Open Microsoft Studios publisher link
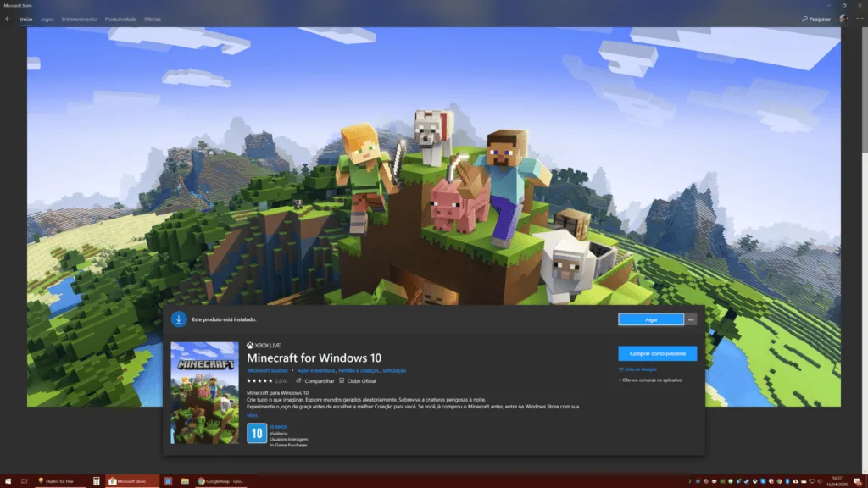 267,371
